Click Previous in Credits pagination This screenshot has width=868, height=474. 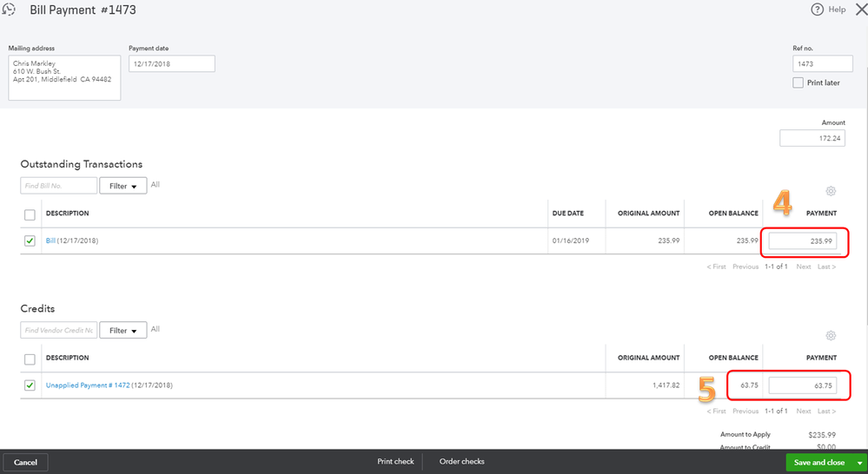coord(745,411)
